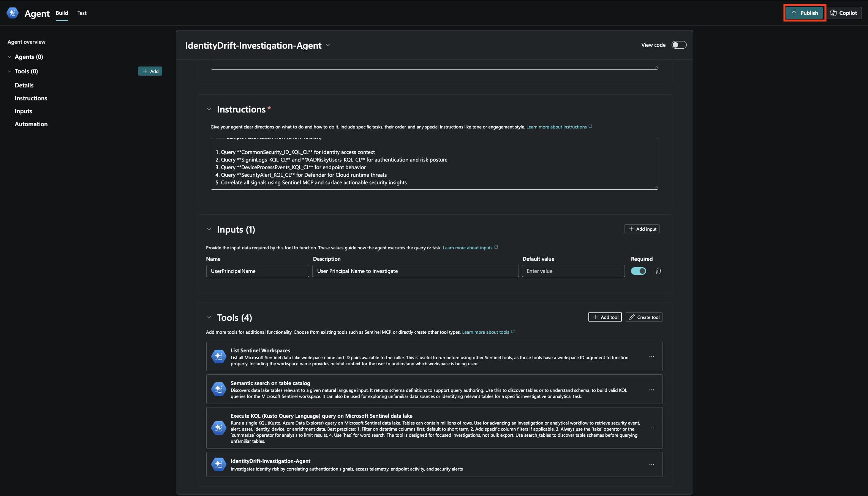Go to Automation in sidebar
The height and width of the screenshot is (496, 868).
[31, 124]
